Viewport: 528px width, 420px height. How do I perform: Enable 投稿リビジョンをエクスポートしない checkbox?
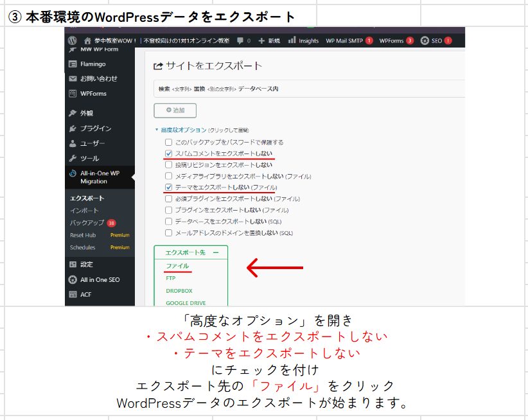click(x=168, y=164)
